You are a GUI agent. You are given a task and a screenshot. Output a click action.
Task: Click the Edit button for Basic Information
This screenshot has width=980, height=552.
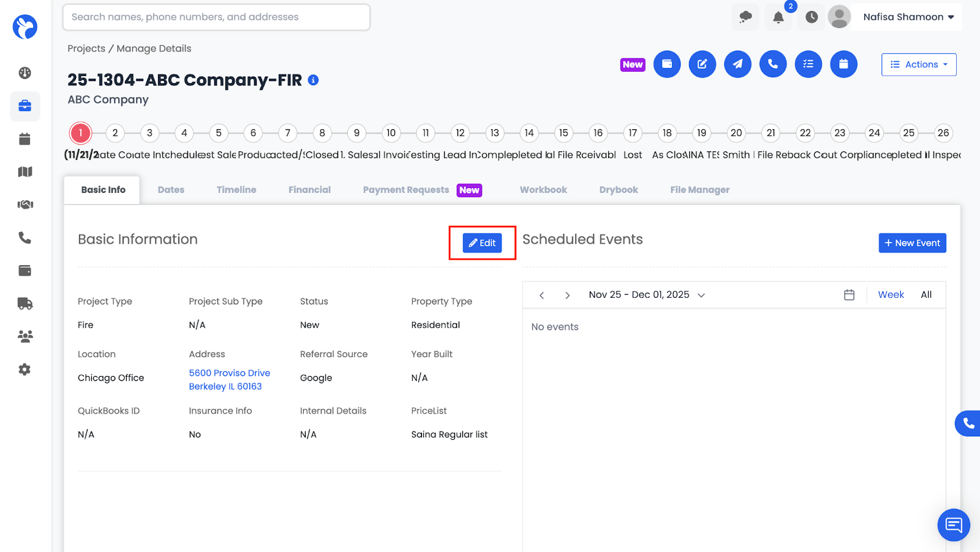tap(482, 243)
